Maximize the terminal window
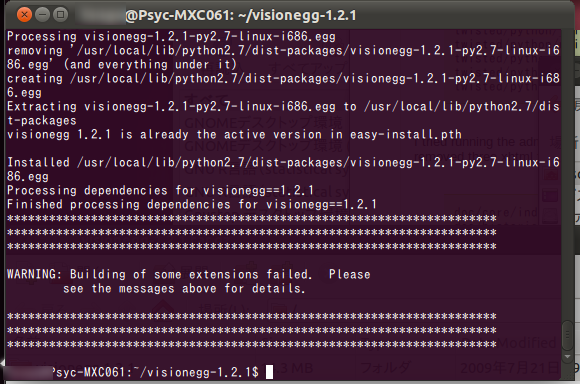580x384 pixels. coord(60,15)
